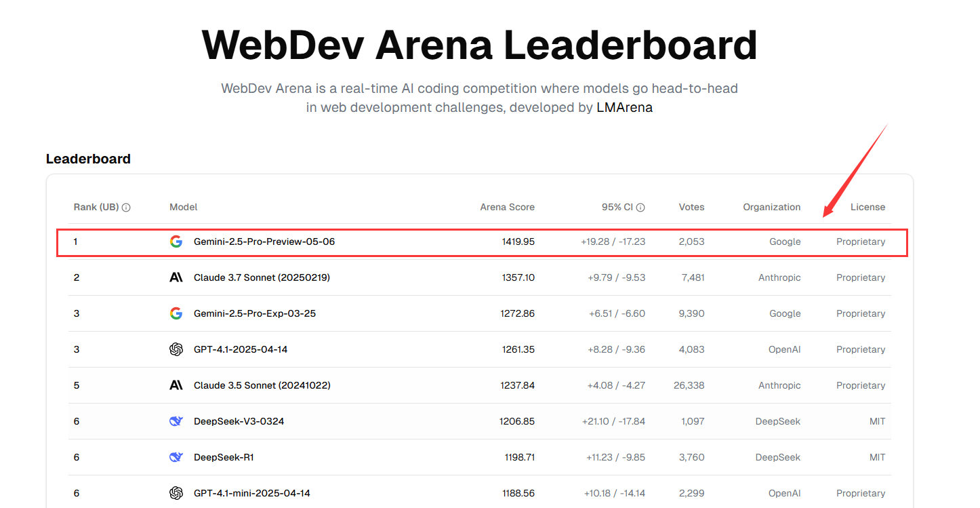Screen dimensions: 980x508
Task: Click the votes count 2,299
Action: pos(692,493)
